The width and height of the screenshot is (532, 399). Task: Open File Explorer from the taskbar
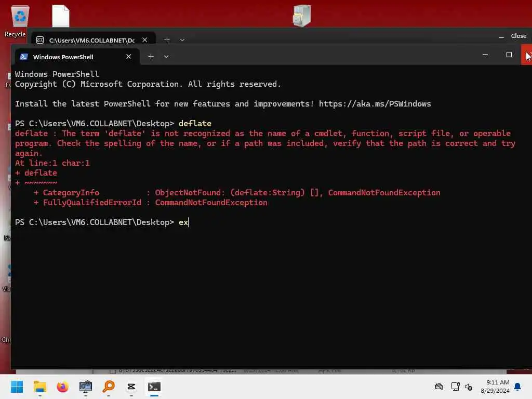click(x=39, y=387)
